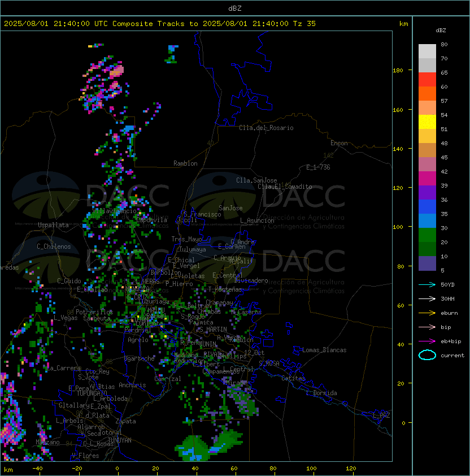
Task: Click the 'current' legend label
Action: pyautogui.click(x=452, y=356)
